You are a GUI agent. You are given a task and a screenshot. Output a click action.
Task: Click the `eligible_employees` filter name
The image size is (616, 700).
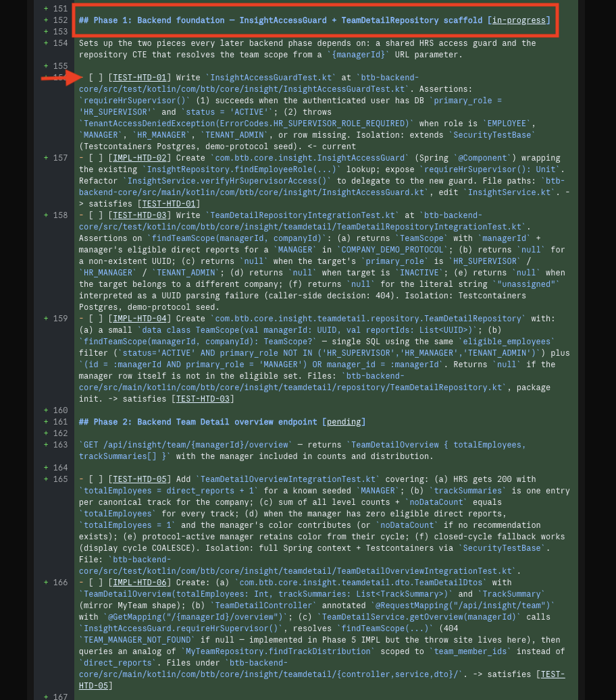tap(507, 342)
